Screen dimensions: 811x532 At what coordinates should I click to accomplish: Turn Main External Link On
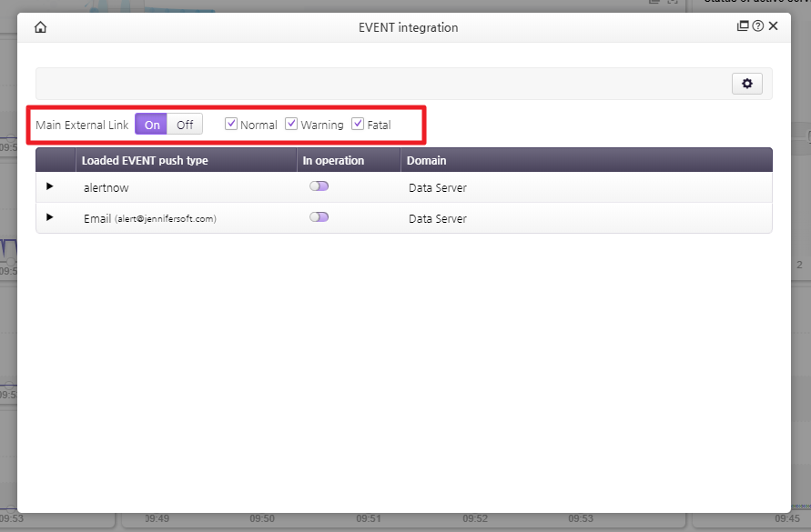151,125
